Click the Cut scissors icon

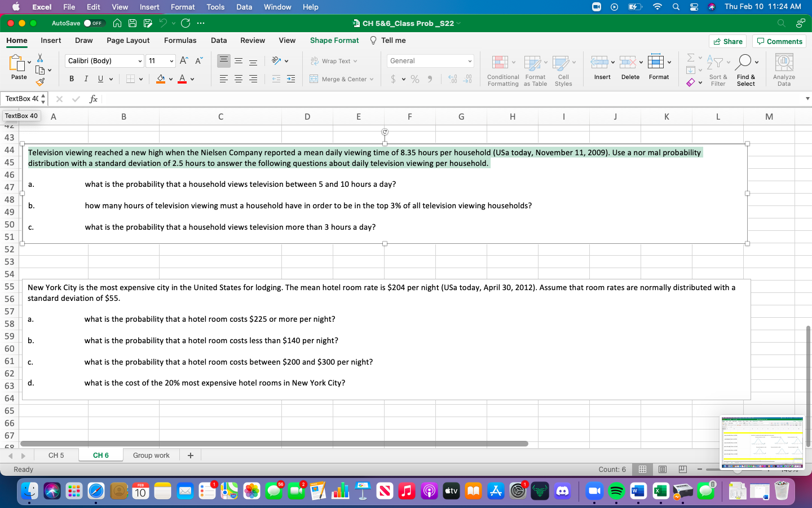[x=40, y=58]
